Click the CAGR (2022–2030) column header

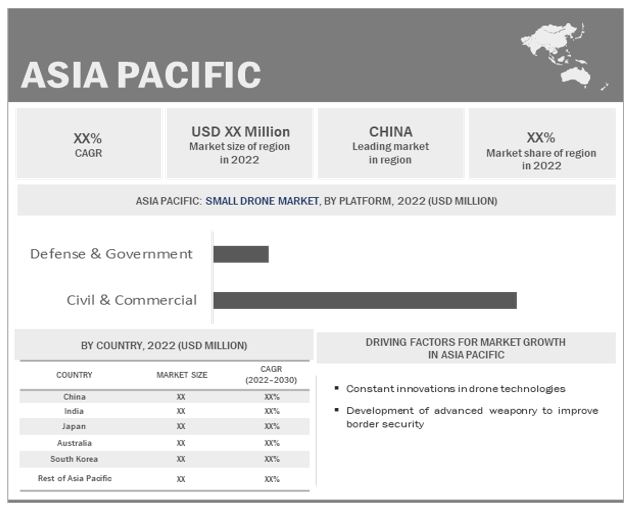(271, 374)
